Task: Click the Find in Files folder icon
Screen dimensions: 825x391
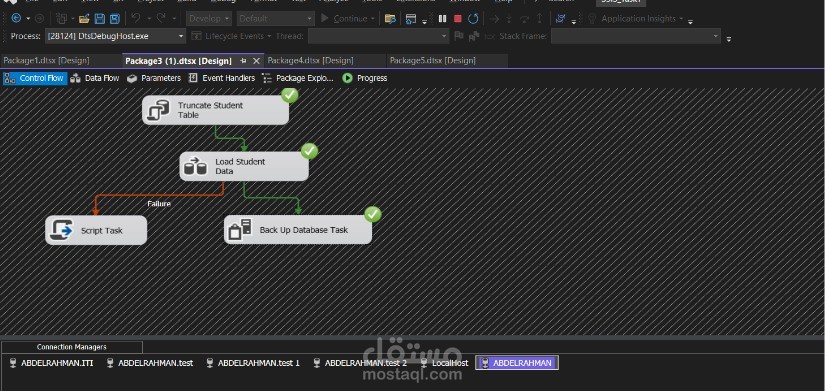Action: tap(390, 19)
